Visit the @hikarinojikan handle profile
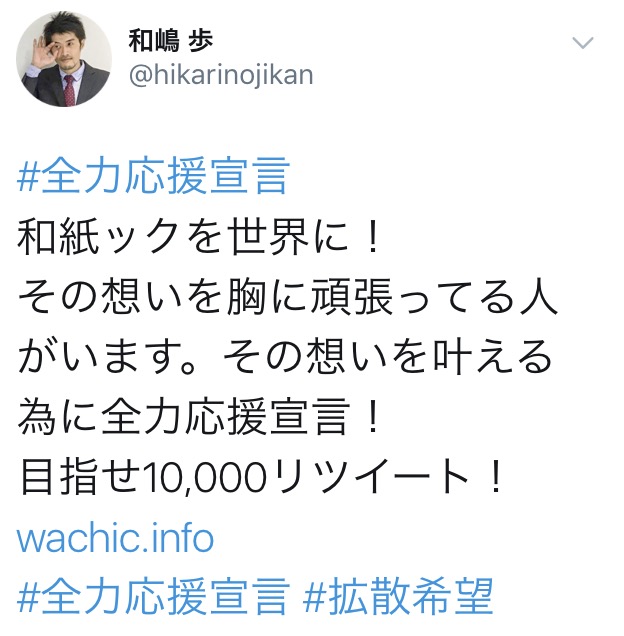 221,75
